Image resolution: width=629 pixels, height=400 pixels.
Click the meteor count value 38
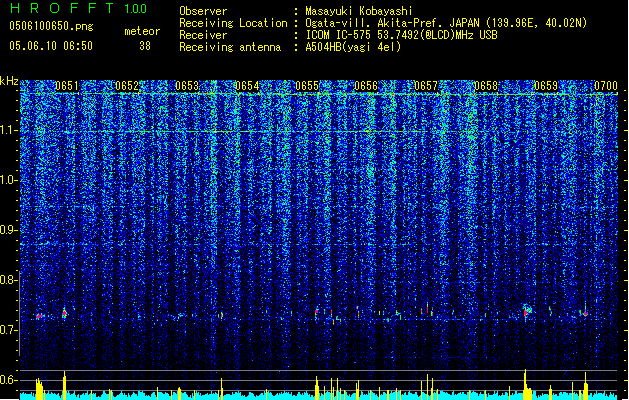pos(145,46)
